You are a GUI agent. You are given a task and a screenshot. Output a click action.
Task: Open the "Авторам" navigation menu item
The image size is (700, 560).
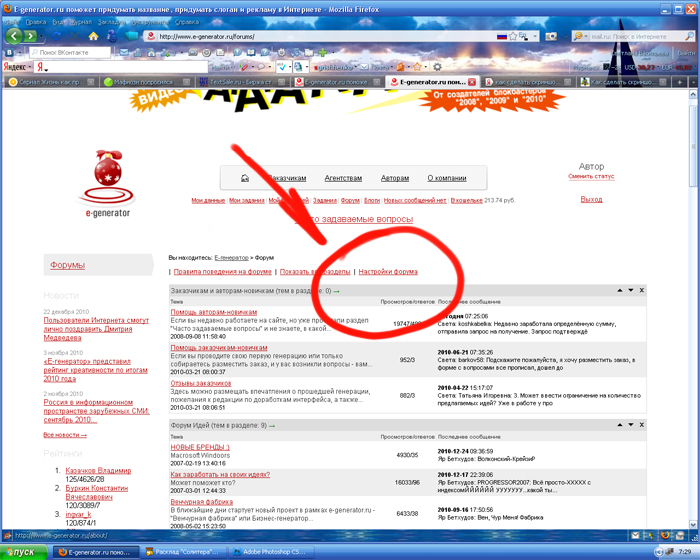395,178
